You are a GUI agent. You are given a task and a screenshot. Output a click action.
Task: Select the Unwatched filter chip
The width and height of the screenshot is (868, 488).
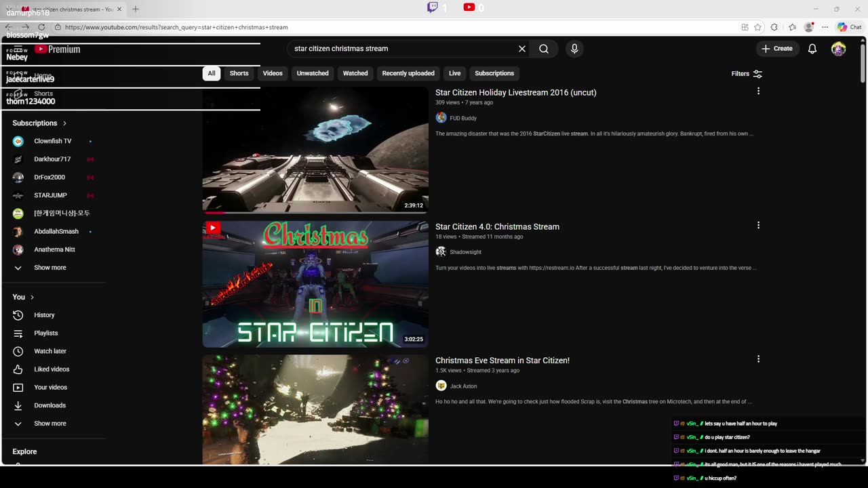[313, 73]
